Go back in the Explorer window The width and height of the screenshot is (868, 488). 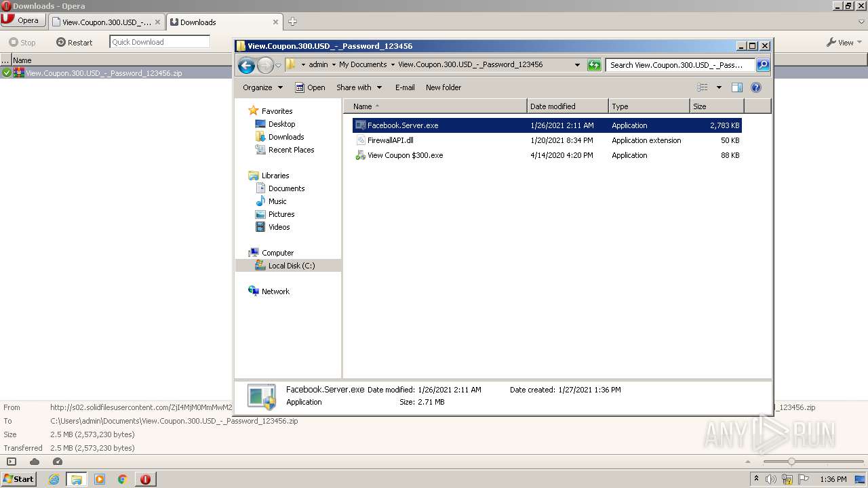pyautogui.click(x=246, y=65)
